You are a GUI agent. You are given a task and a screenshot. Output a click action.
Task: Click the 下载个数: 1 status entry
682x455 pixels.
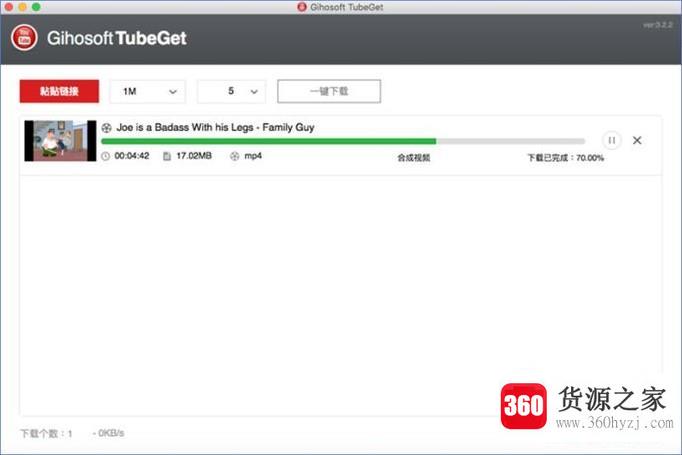click(46, 433)
